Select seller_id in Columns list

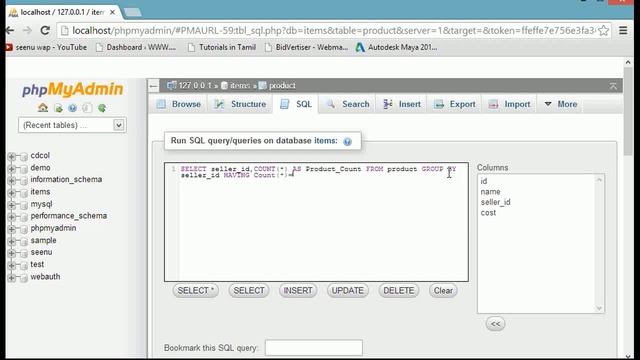(496, 202)
